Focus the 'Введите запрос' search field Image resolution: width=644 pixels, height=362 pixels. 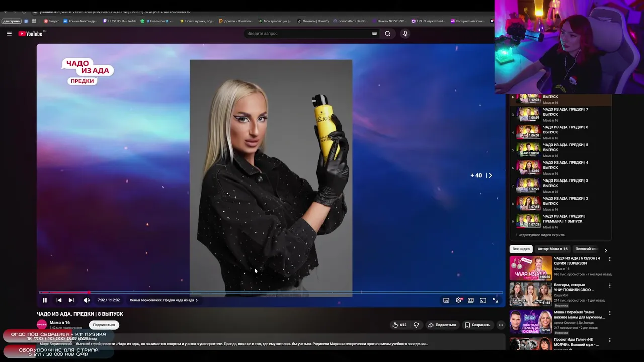point(307,34)
